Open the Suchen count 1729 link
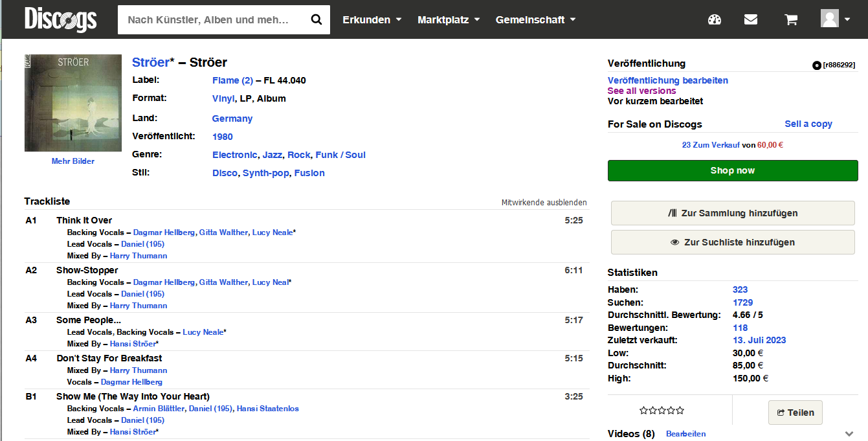This screenshot has height=441, width=868. [742, 302]
